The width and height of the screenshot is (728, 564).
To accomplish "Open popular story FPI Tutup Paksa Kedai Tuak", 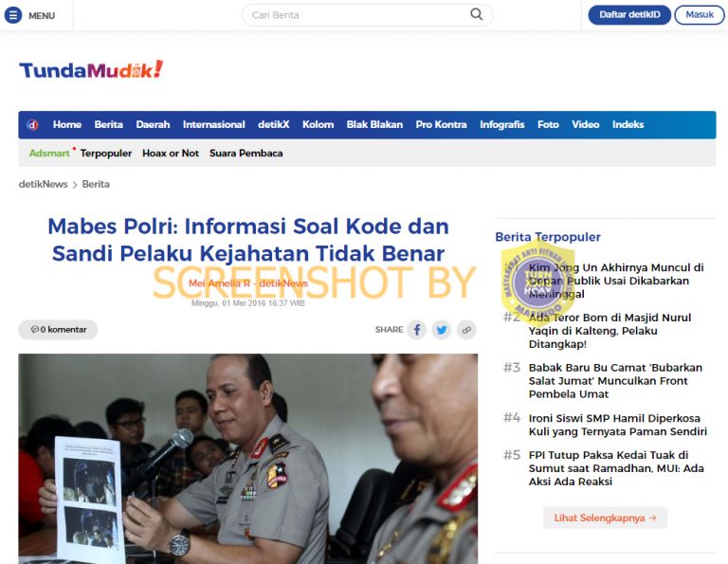I will pos(616,468).
